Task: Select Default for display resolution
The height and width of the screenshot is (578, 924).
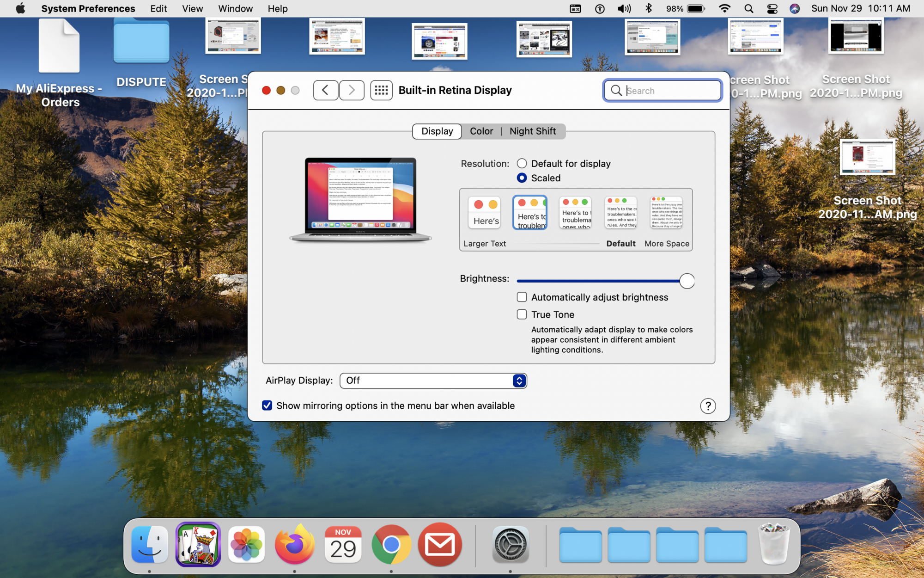Action: (x=522, y=164)
